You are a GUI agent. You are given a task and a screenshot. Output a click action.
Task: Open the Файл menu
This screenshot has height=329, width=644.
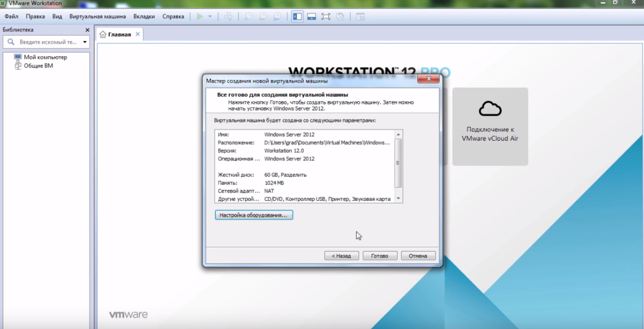click(x=12, y=16)
